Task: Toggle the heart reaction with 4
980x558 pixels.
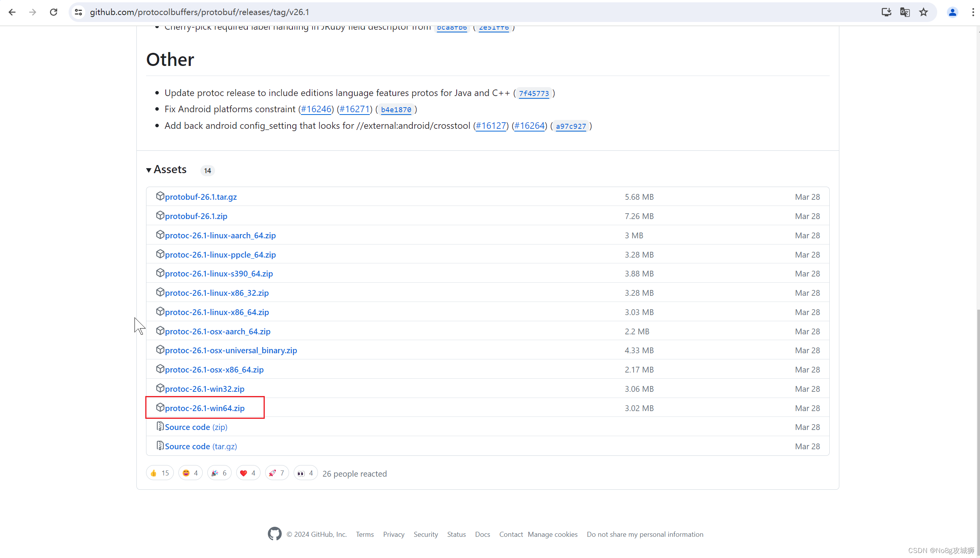Action: click(x=248, y=473)
